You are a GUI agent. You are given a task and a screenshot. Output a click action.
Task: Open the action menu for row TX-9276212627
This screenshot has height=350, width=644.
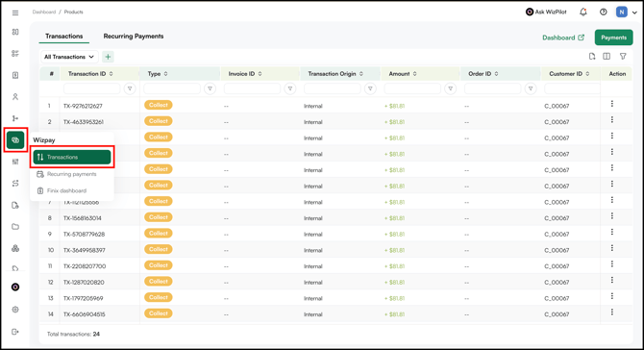pos(612,104)
